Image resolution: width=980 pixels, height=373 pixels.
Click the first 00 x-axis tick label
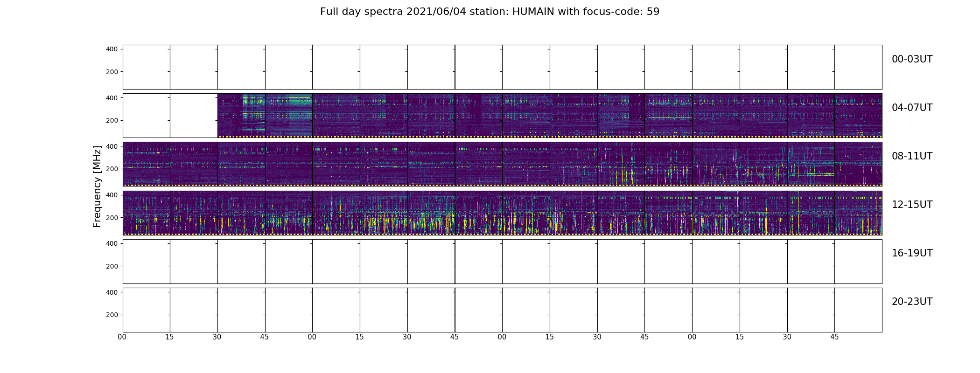pyautogui.click(x=122, y=337)
